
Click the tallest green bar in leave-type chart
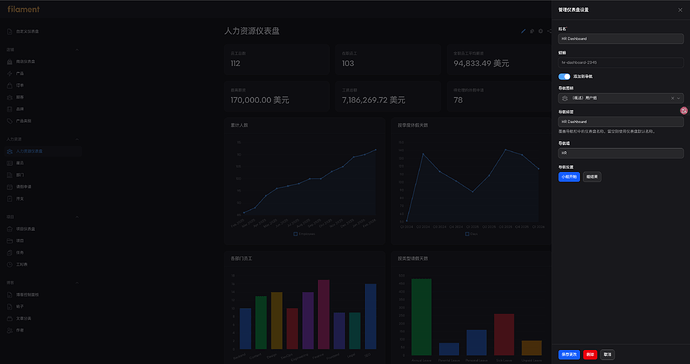pos(422,317)
